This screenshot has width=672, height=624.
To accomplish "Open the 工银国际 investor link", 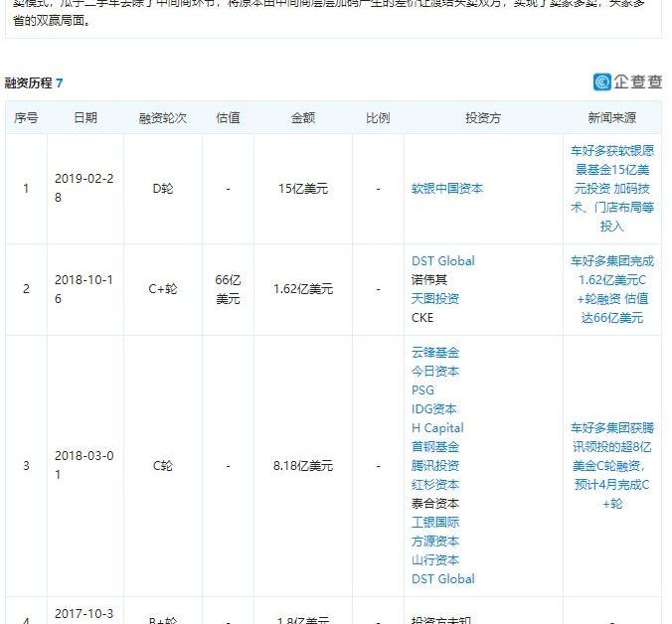I will [435, 522].
